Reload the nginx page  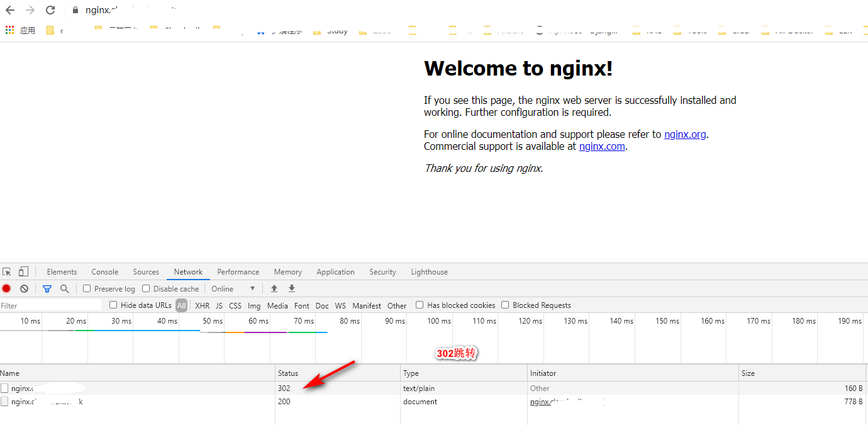coord(50,10)
